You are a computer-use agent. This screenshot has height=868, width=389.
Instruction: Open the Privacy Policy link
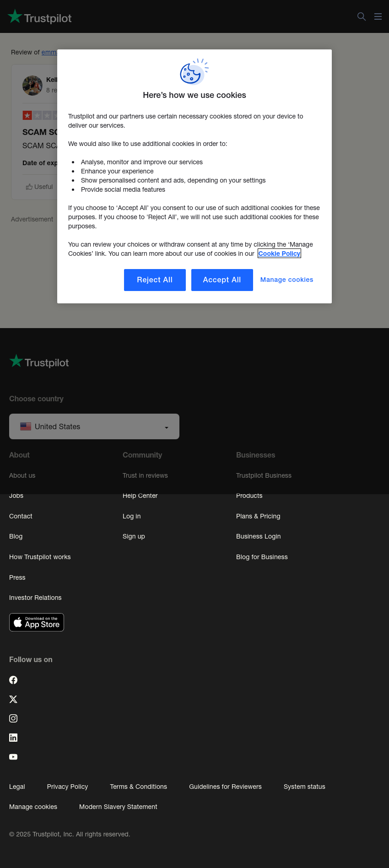[67, 787]
